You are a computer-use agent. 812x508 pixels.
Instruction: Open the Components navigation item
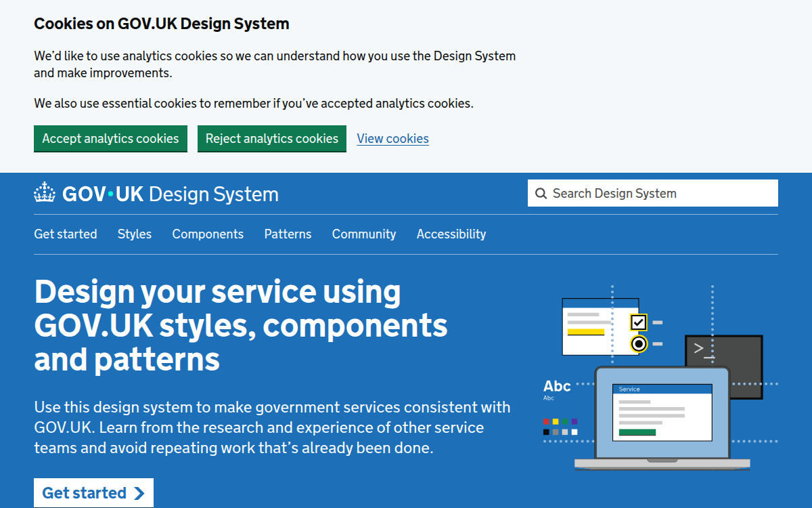click(208, 234)
